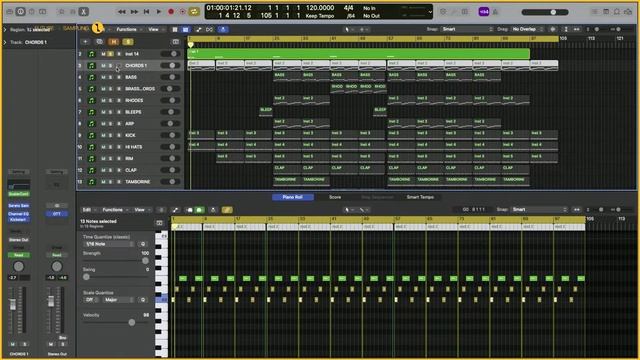Image resolution: width=640 pixels, height=360 pixels.
Task: Open the Piano Roll Snap Smart dropdown
Action: (x=539, y=210)
